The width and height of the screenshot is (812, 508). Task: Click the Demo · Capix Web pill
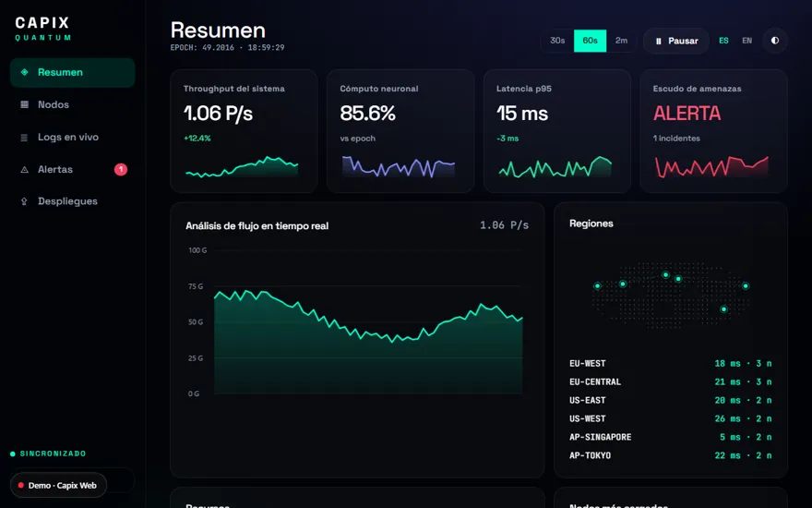58,485
